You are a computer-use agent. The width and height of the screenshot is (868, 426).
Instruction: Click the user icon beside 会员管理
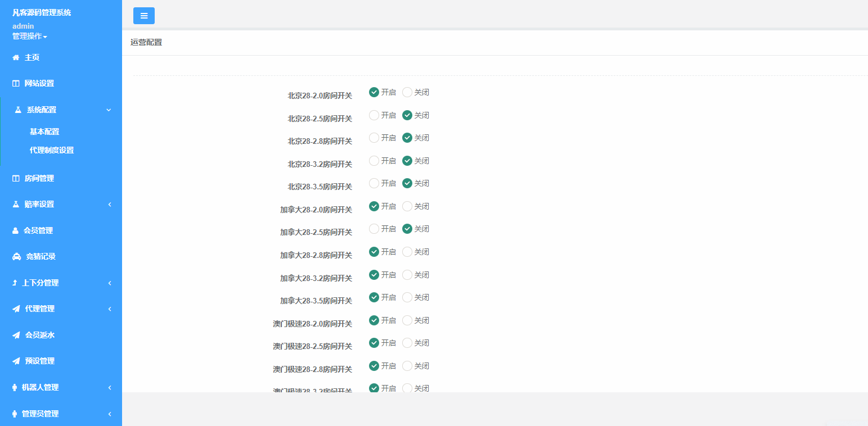click(x=16, y=230)
